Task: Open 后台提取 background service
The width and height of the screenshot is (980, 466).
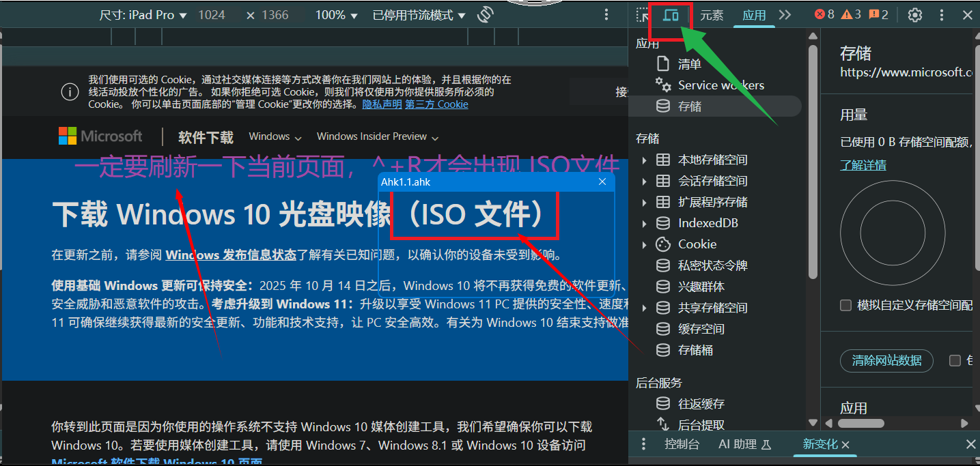Action: (x=701, y=424)
